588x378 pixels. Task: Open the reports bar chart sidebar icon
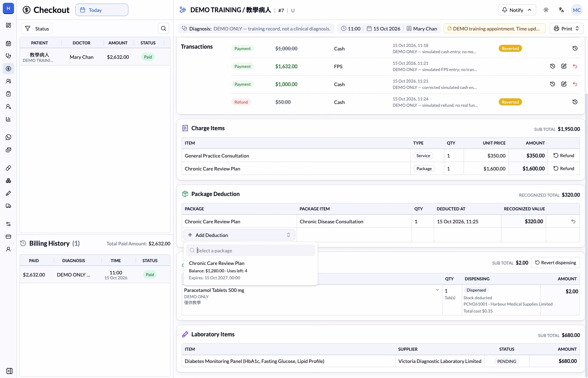point(8,119)
